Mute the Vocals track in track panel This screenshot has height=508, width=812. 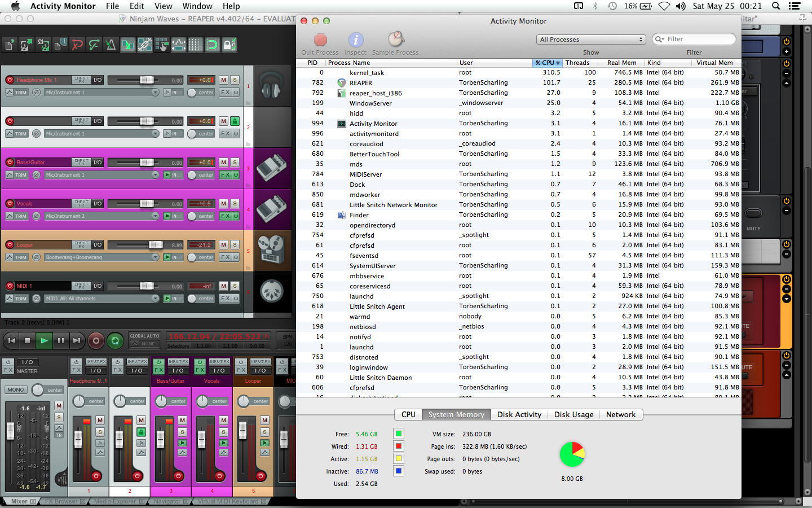[x=224, y=204]
